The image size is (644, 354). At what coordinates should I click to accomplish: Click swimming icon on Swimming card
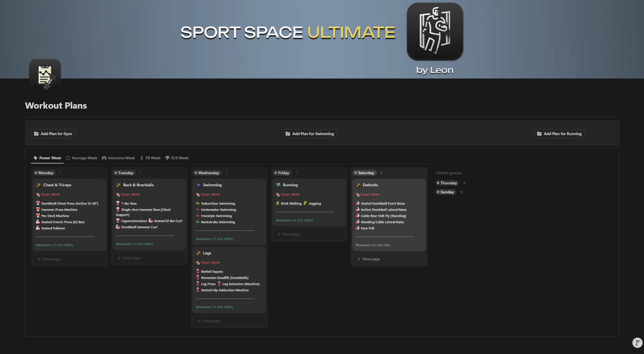tap(198, 185)
